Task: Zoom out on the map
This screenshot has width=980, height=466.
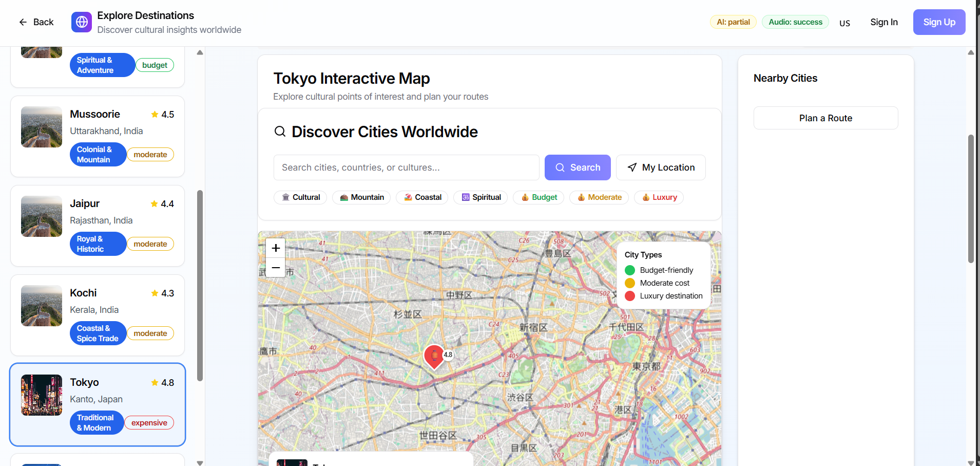Action: pos(276,268)
